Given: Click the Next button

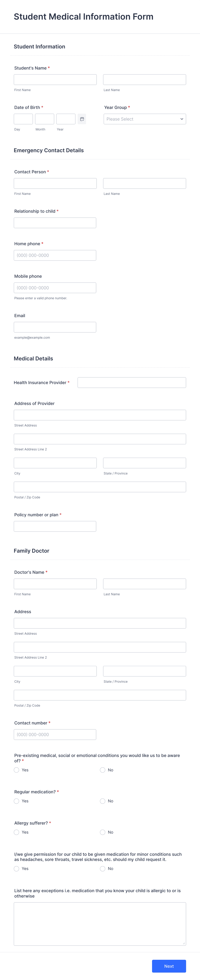Looking at the screenshot, I should click(169, 966).
